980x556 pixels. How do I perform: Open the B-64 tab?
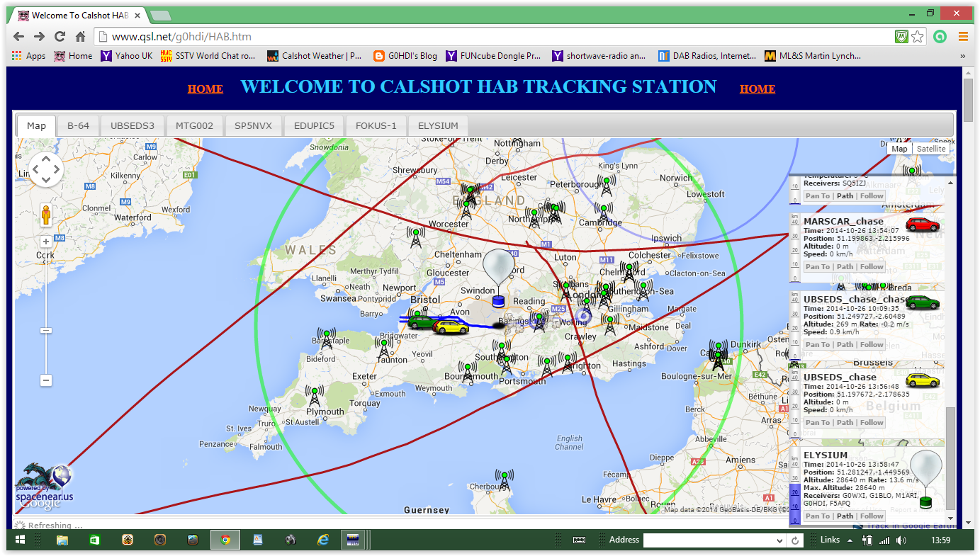78,125
